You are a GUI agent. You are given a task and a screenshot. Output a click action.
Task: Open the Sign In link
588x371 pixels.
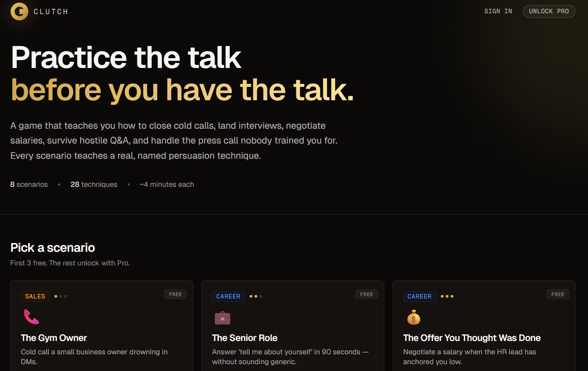click(498, 11)
